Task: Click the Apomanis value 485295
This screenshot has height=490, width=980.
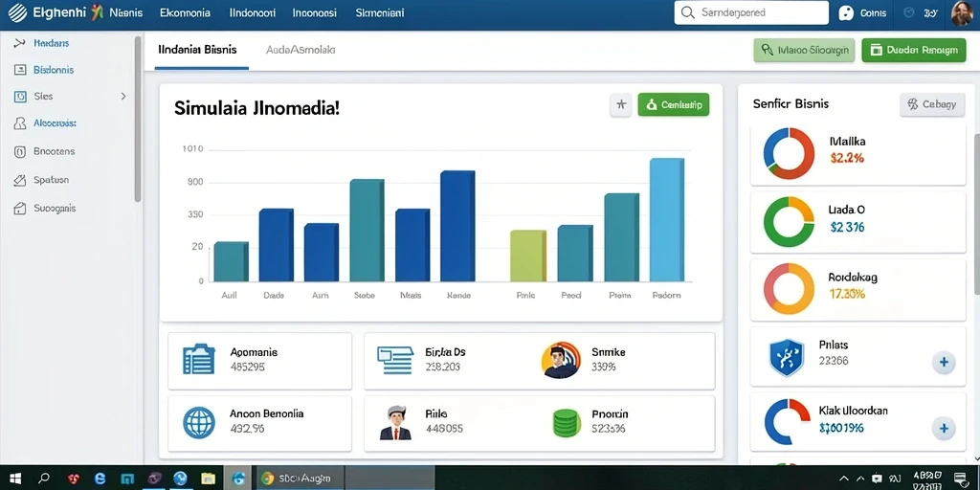Action: [248, 367]
